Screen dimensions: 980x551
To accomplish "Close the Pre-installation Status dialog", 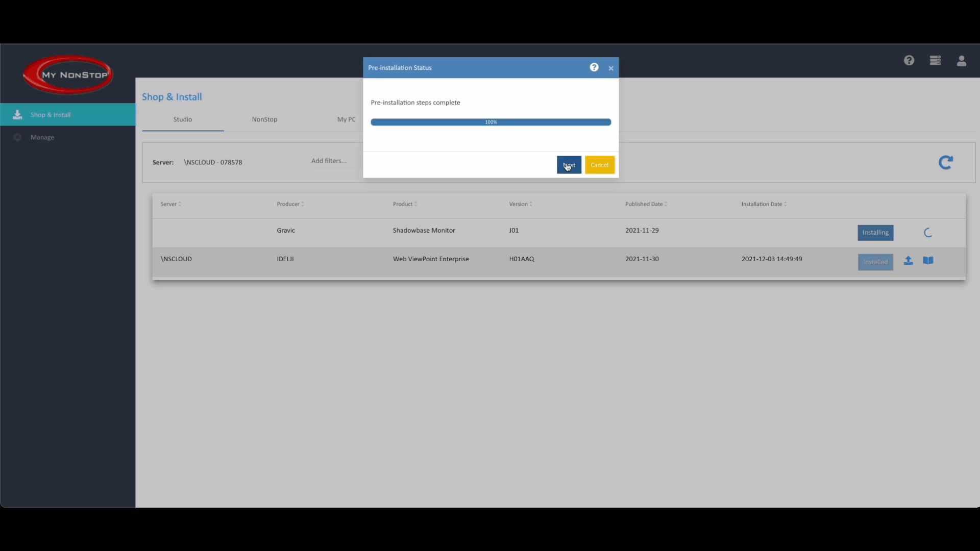I will [611, 68].
